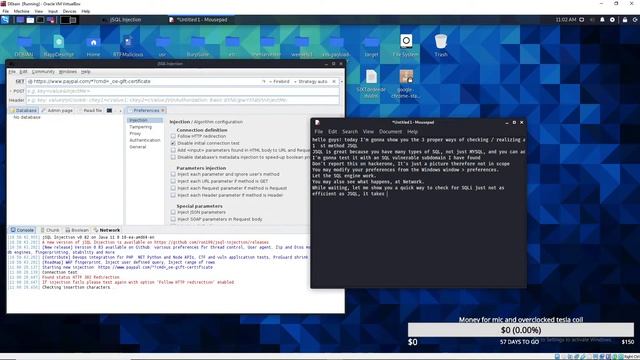Click the Mousepad text editing area
640x360 pixels.
pos(418,211)
